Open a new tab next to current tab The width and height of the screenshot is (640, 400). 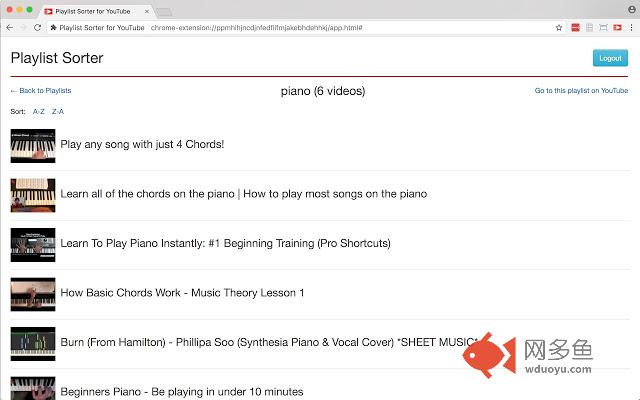[x=164, y=13]
